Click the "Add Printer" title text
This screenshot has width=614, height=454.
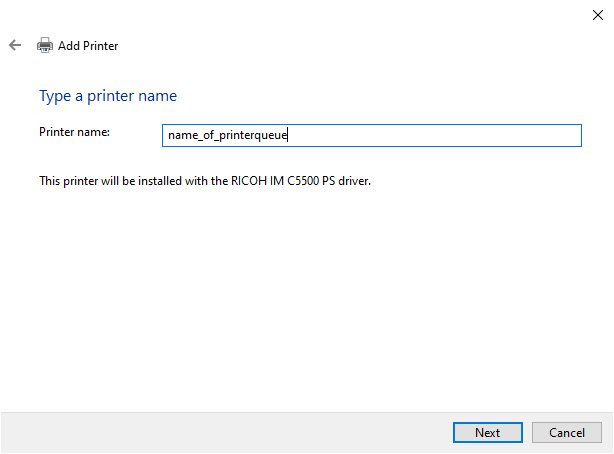pos(88,46)
